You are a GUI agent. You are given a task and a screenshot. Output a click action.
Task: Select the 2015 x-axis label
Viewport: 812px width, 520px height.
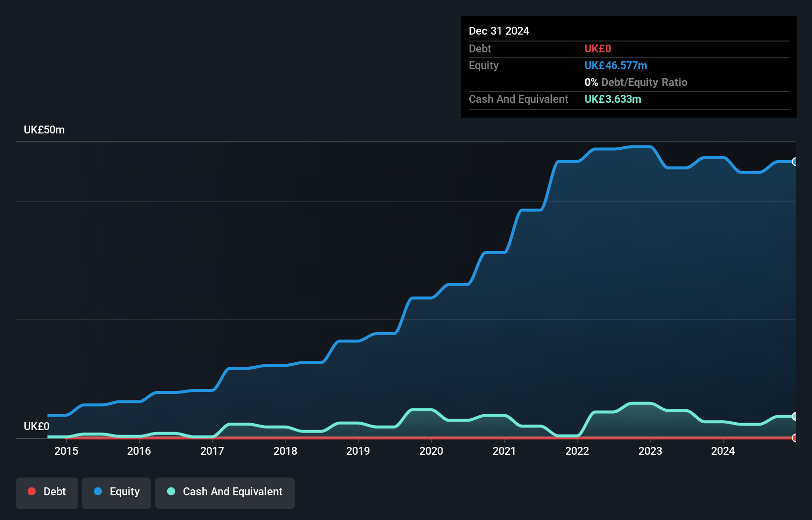[x=66, y=451]
